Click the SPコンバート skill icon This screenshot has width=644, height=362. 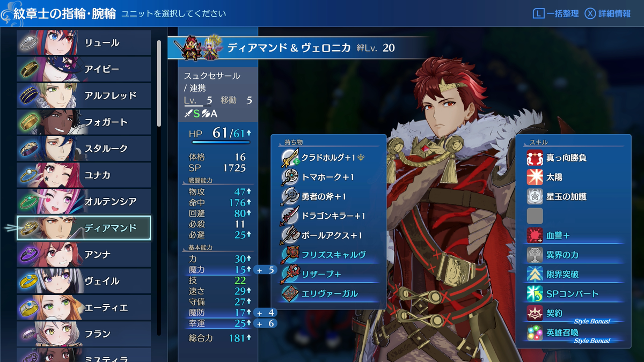tap(535, 294)
